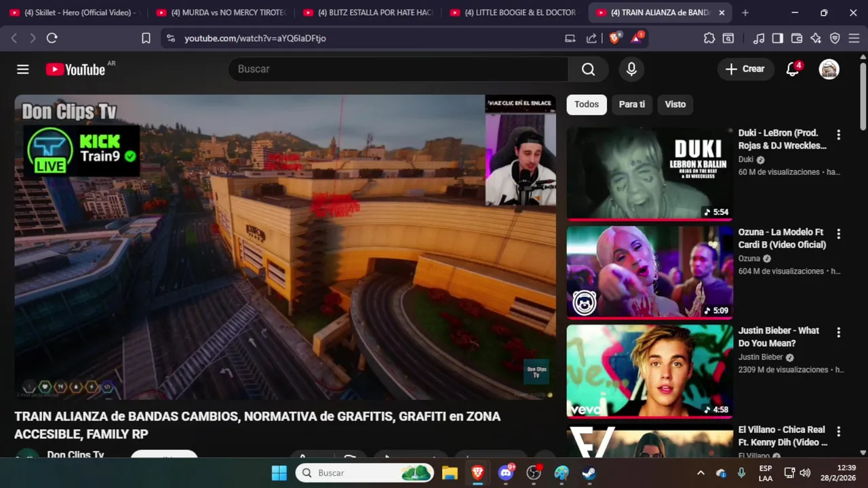Go to the YouTube home logo

(75, 69)
